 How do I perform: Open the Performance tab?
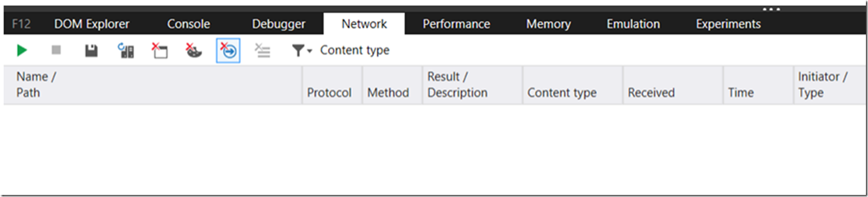[x=456, y=24]
